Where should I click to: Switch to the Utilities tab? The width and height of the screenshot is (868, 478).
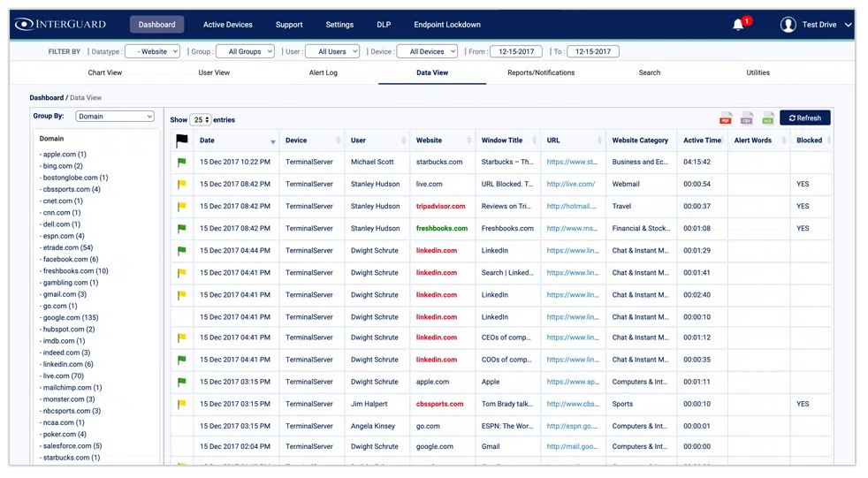click(758, 72)
